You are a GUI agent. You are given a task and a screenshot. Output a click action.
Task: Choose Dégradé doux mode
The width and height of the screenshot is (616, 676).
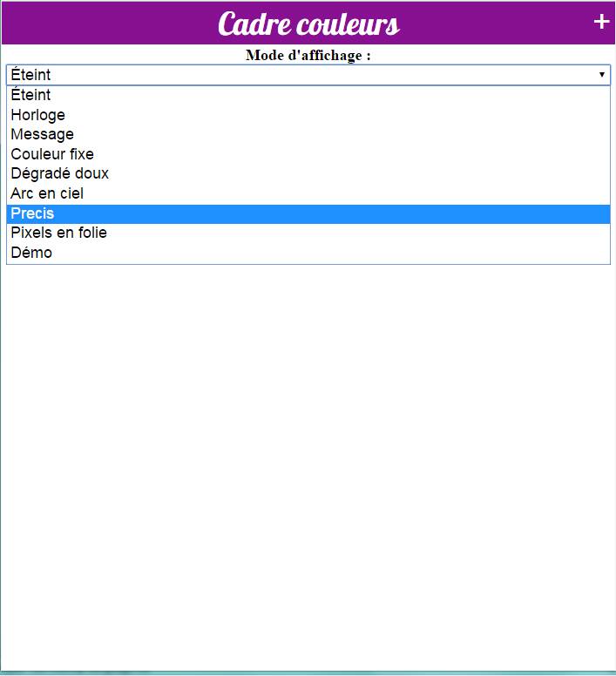[x=308, y=173]
